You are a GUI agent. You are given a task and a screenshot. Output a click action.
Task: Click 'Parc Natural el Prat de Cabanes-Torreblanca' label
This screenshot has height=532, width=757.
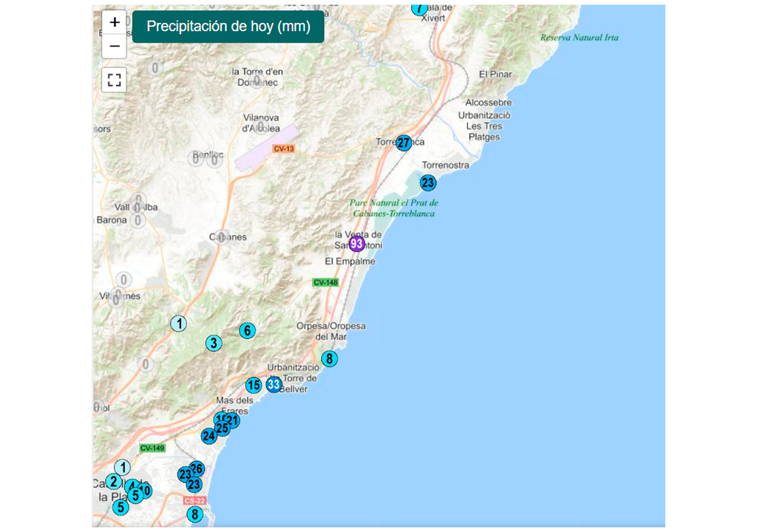(x=393, y=208)
